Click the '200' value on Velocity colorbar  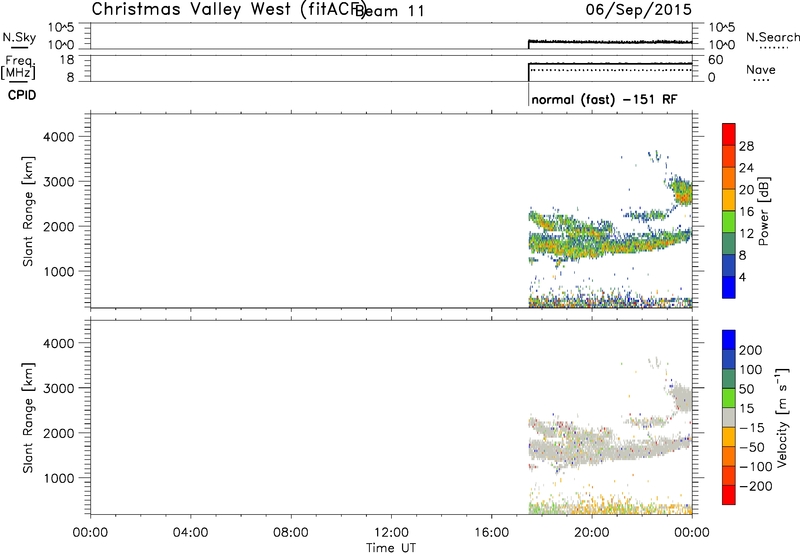(751, 350)
